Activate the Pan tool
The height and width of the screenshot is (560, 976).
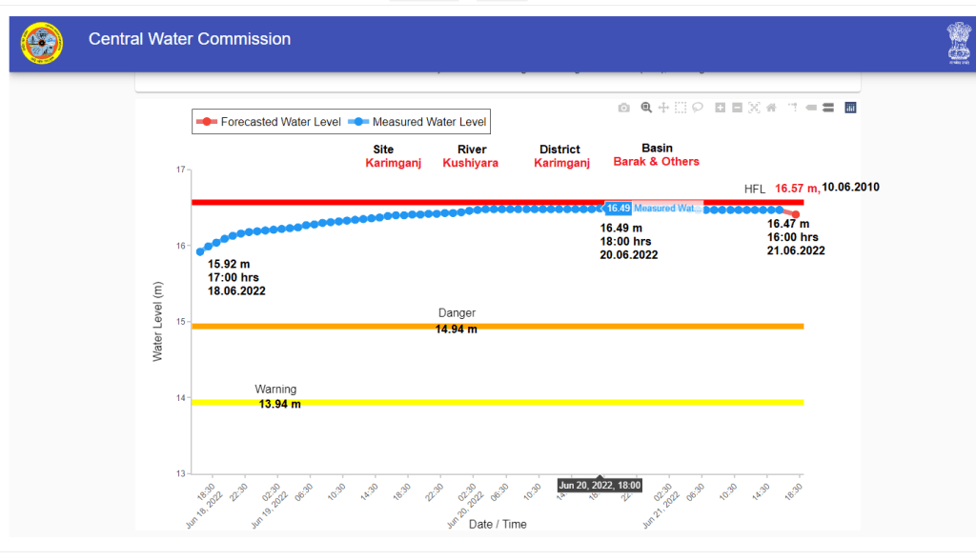pyautogui.click(x=663, y=108)
